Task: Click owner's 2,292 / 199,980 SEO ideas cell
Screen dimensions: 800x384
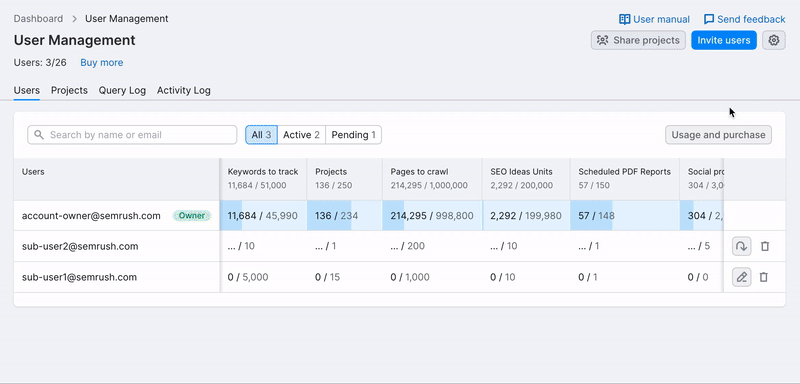Action: coord(526,216)
